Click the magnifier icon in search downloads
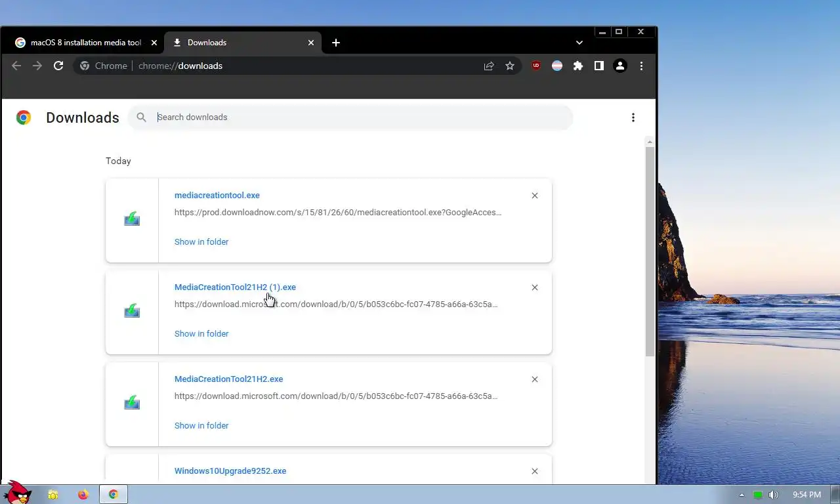 (141, 117)
